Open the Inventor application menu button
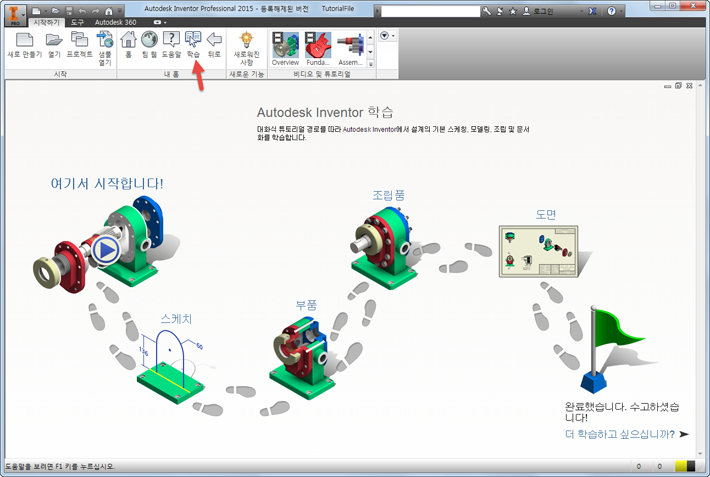Viewport: 710px width, 477px height. pyautogui.click(x=14, y=14)
